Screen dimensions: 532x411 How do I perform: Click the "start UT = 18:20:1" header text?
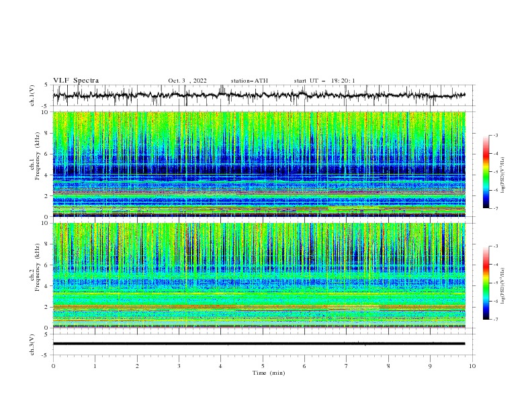coord(324,81)
